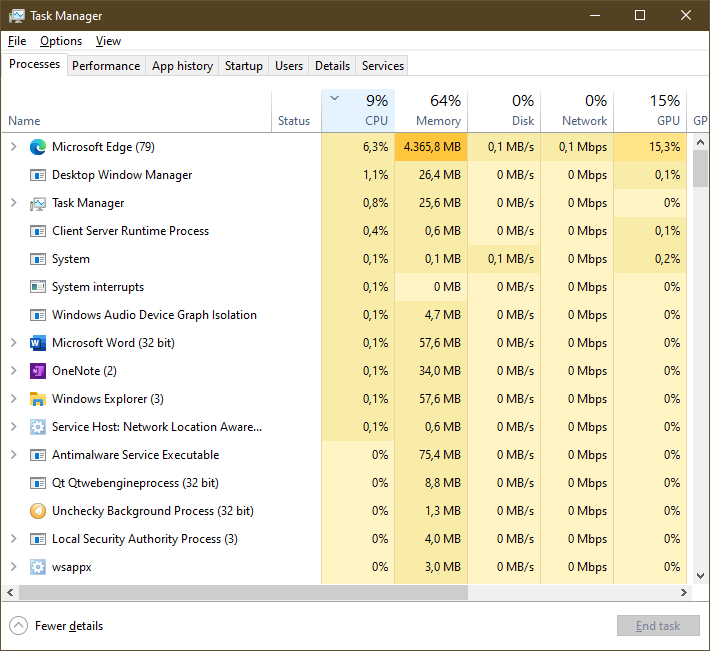Sort by the Status column header
The width and height of the screenshot is (710, 651).
[297, 111]
